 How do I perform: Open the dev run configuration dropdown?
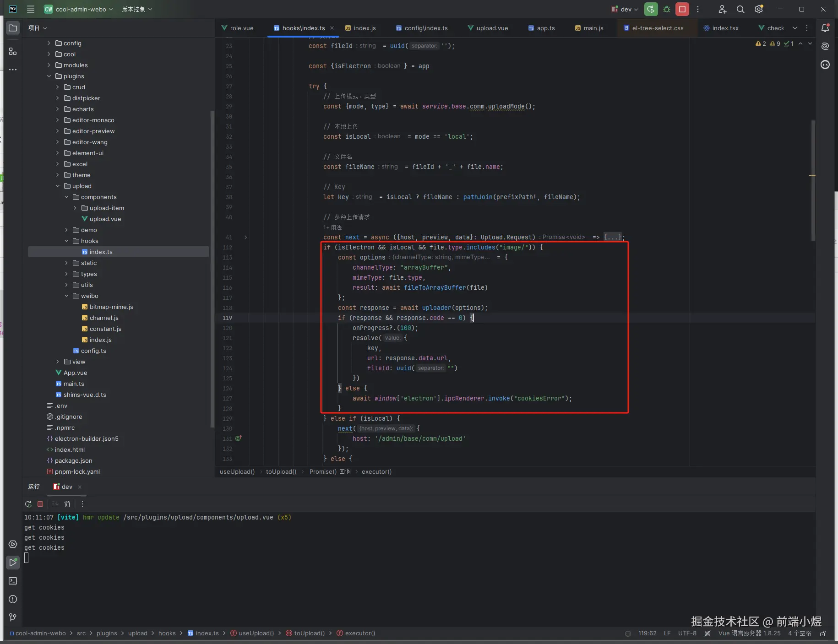pyautogui.click(x=625, y=9)
